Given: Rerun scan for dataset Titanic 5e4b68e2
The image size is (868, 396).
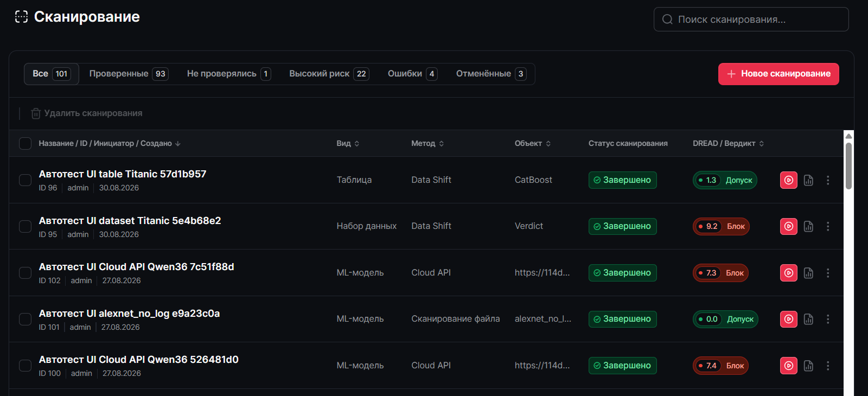Looking at the screenshot, I should pyautogui.click(x=789, y=226).
